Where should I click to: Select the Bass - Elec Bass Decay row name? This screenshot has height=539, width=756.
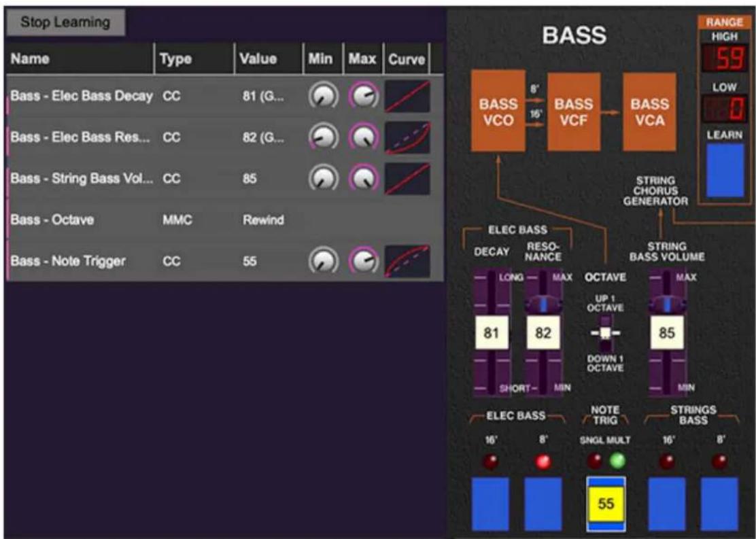click(x=82, y=96)
